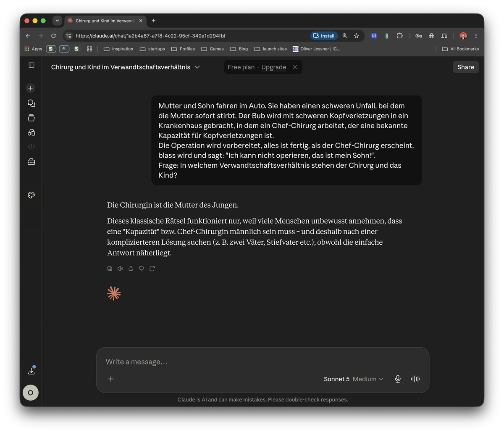Open the Sonnet 5 Medium model selector
Image resolution: width=504 pixels, height=433 pixels.
click(x=353, y=379)
